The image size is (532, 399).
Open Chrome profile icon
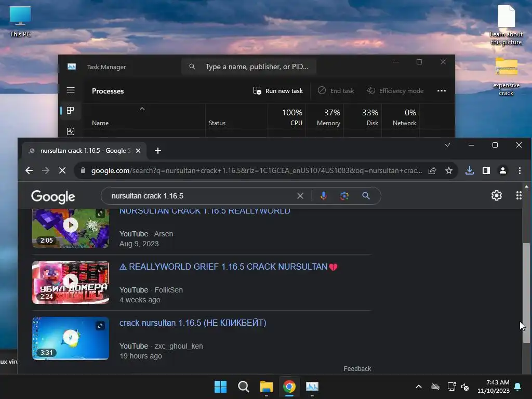point(503,170)
